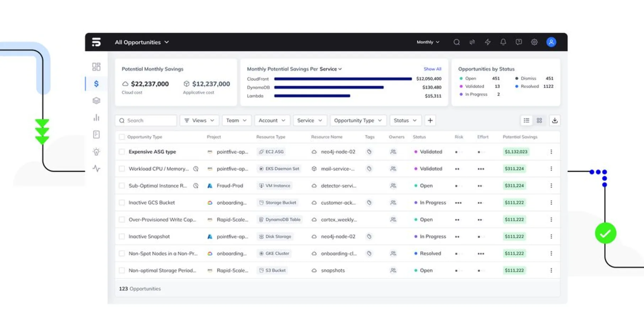Open the Views filter menu
Screen dimensions: 644x324
[x=199, y=120]
